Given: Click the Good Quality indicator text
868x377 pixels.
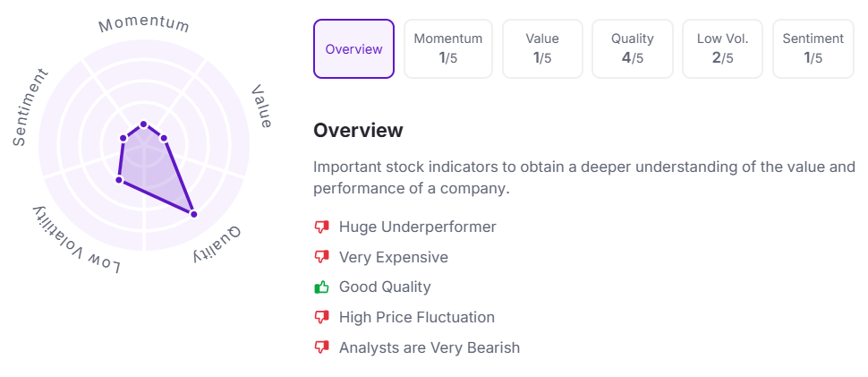Looking at the screenshot, I should tap(385, 287).
